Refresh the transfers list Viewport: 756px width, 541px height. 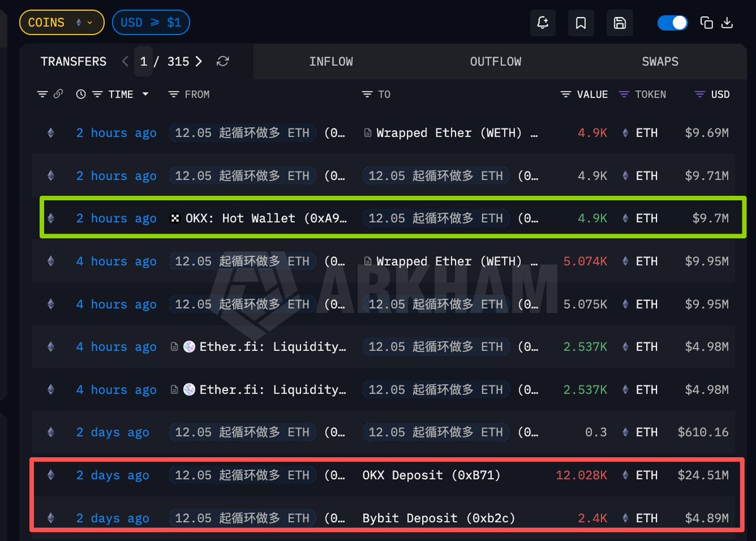[222, 61]
